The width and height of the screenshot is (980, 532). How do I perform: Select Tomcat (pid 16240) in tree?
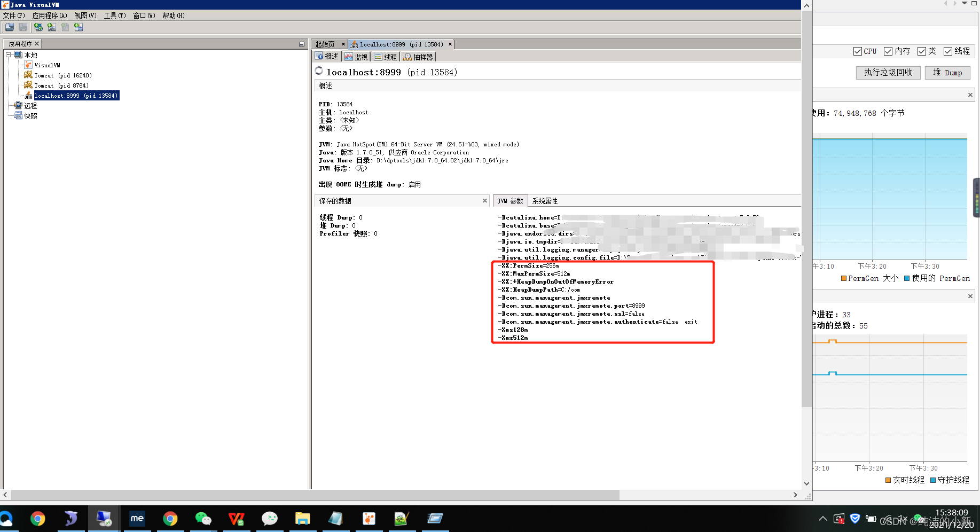click(x=62, y=75)
